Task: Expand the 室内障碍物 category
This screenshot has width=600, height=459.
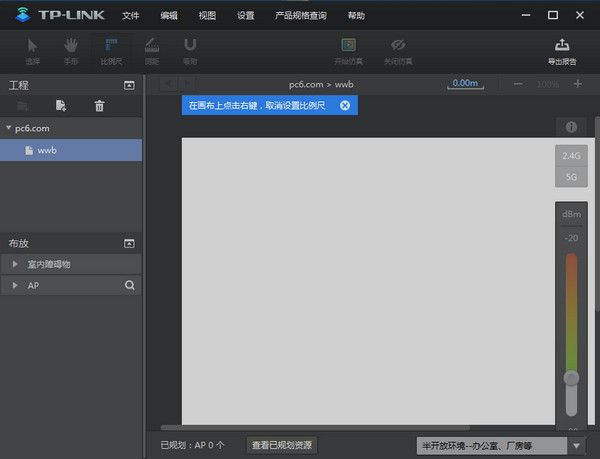Action: (x=15, y=264)
